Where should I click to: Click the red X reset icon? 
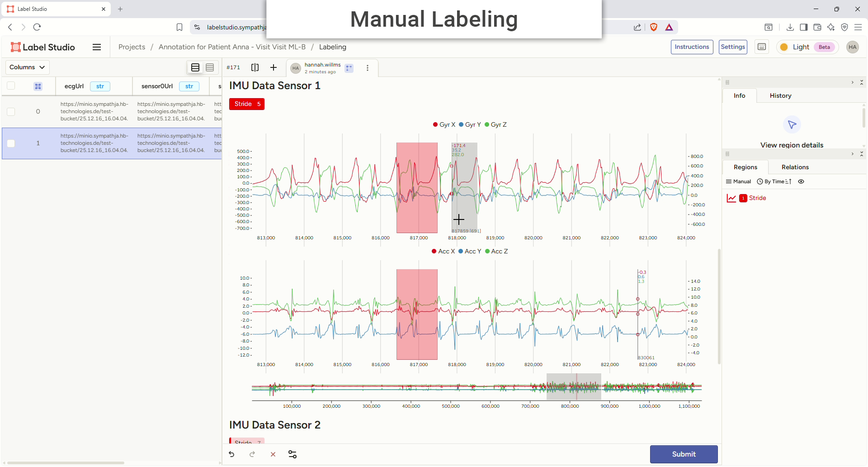[273, 454]
